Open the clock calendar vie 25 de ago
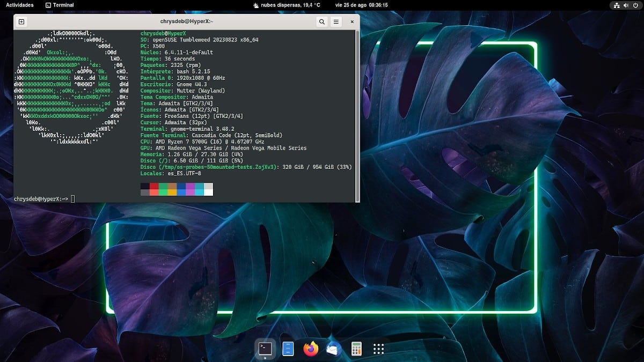The width and height of the screenshot is (644, 362). tap(361, 5)
